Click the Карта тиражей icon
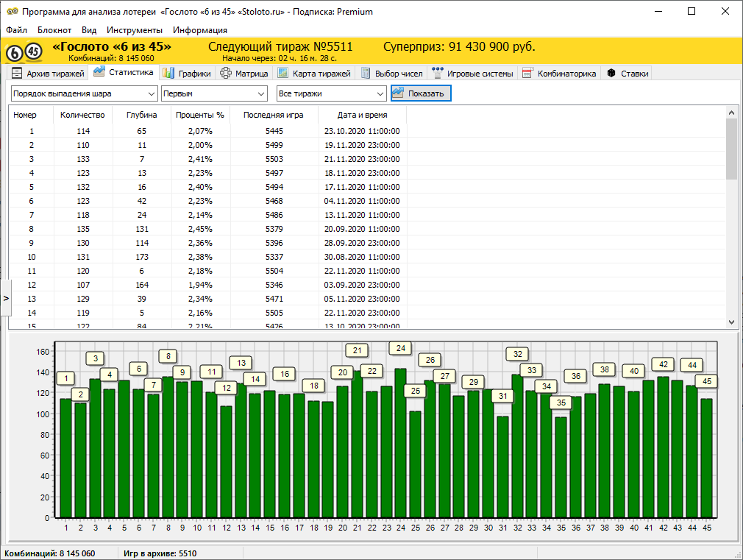Image resolution: width=743 pixels, height=560 pixels. tap(282, 74)
